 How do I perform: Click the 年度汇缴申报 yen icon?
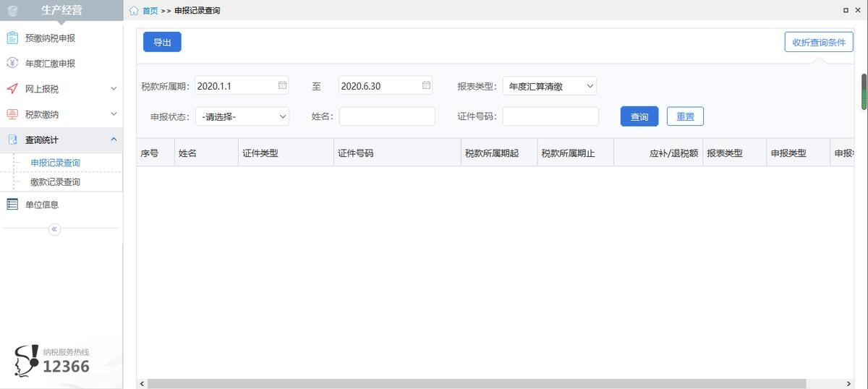click(12, 63)
